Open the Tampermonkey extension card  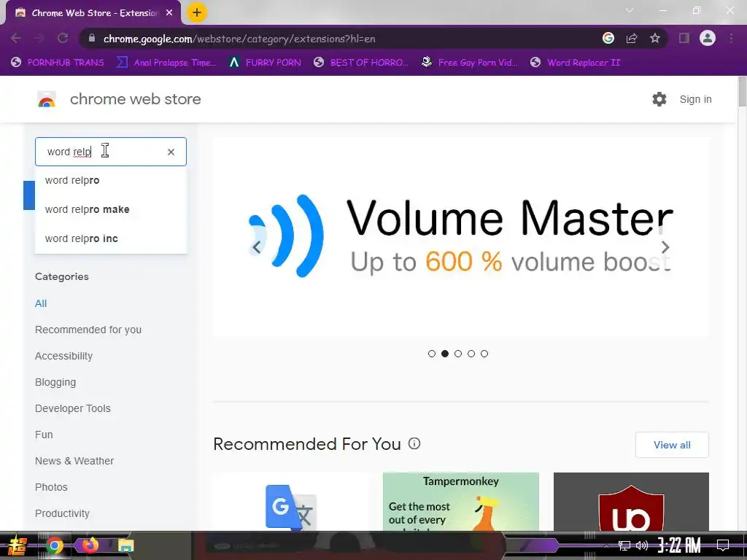coord(461,502)
